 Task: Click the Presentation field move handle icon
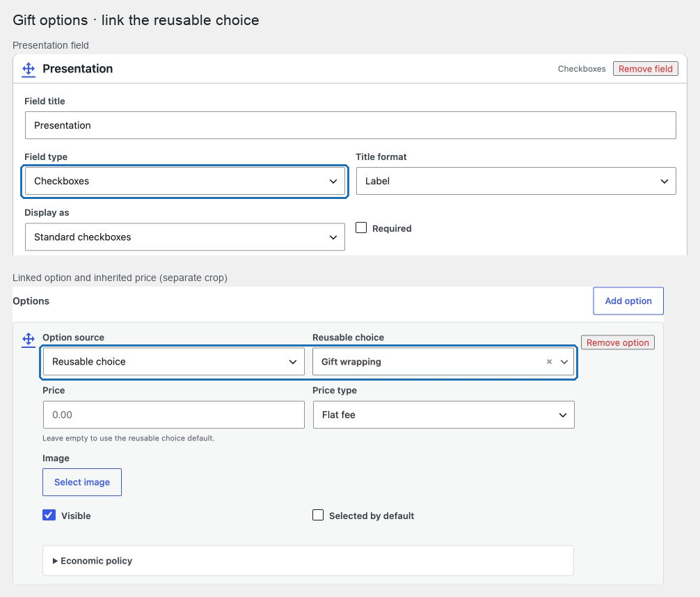(29, 69)
